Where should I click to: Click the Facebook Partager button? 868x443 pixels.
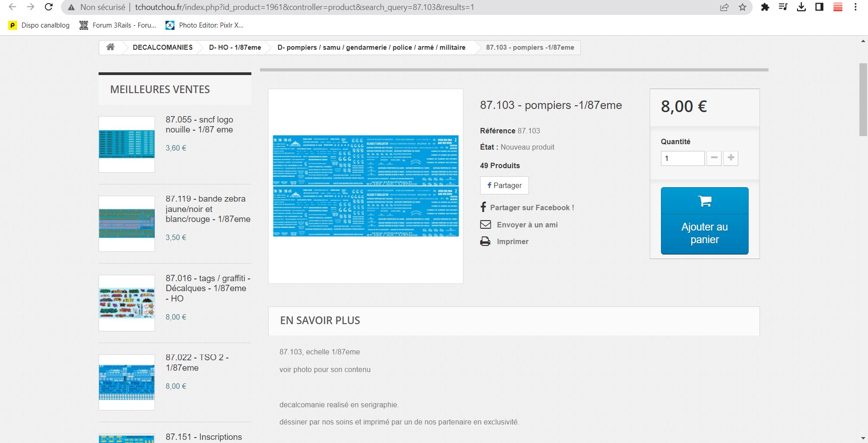point(504,185)
